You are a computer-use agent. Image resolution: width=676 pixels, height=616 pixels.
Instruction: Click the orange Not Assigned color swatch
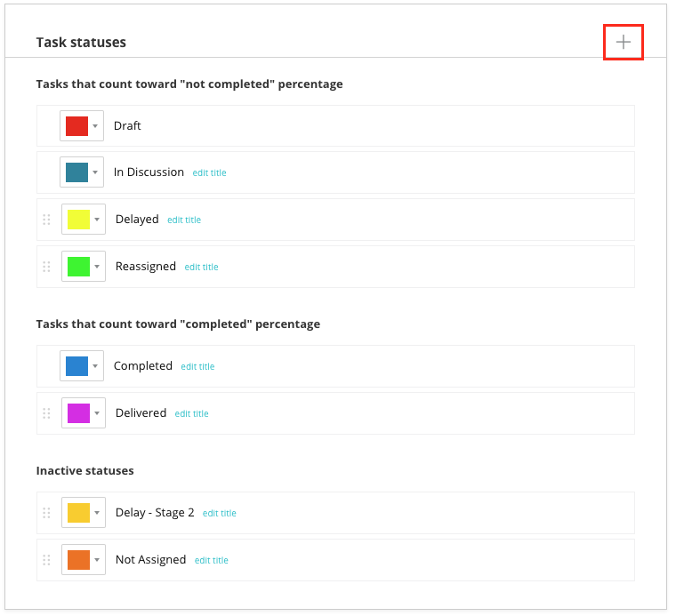pos(78,560)
